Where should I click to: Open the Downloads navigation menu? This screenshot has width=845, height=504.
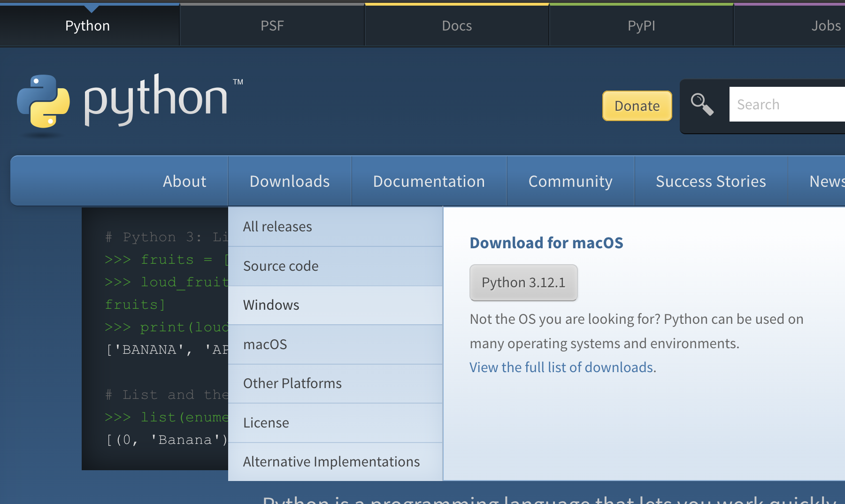point(290,181)
